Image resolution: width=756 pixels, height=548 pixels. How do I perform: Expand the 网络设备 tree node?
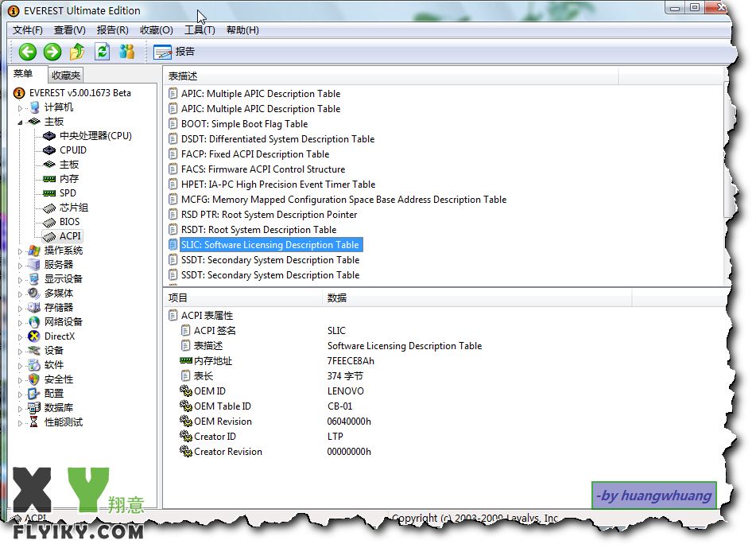20,323
